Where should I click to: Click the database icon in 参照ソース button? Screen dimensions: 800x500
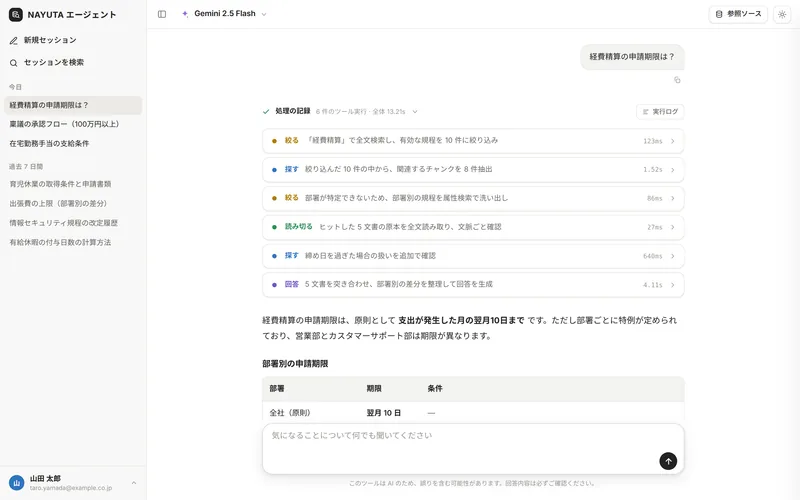pos(719,14)
